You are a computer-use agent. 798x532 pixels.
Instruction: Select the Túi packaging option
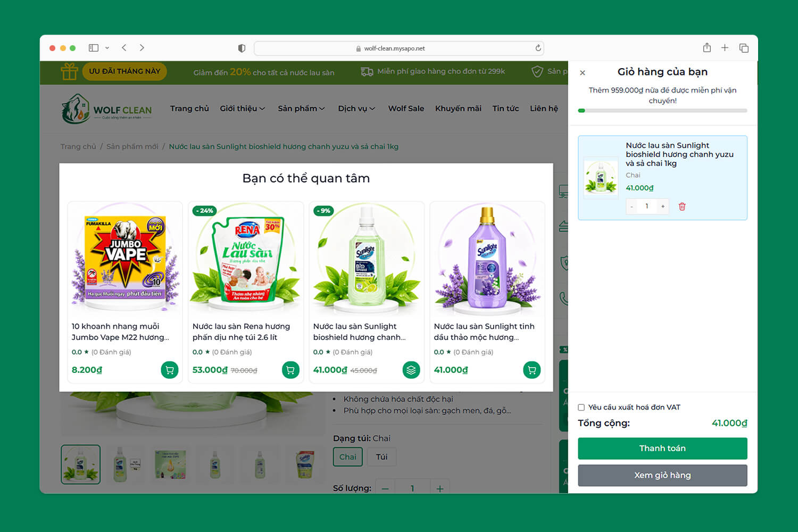[x=382, y=457]
